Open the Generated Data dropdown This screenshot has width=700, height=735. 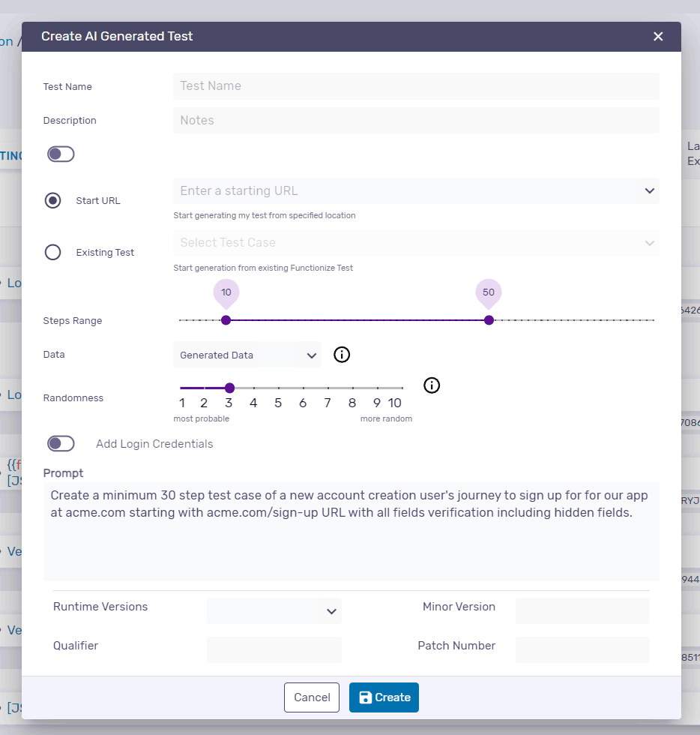[247, 354]
